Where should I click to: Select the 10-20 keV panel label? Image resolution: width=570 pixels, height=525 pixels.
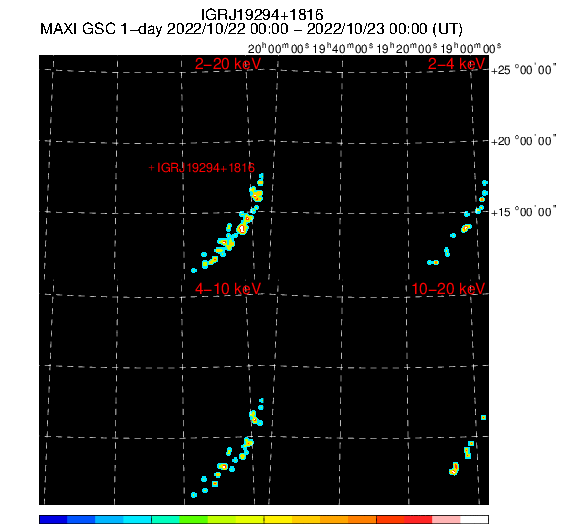pos(448,289)
